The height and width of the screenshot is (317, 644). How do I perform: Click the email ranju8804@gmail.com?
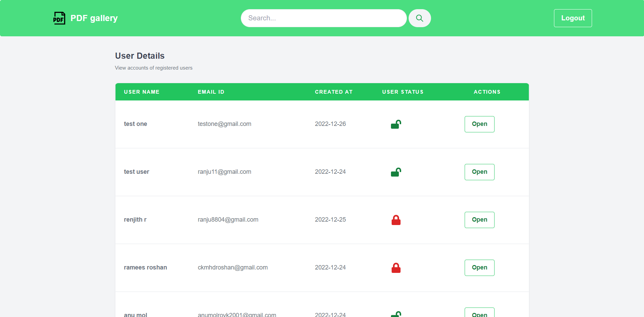pos(228,220)
